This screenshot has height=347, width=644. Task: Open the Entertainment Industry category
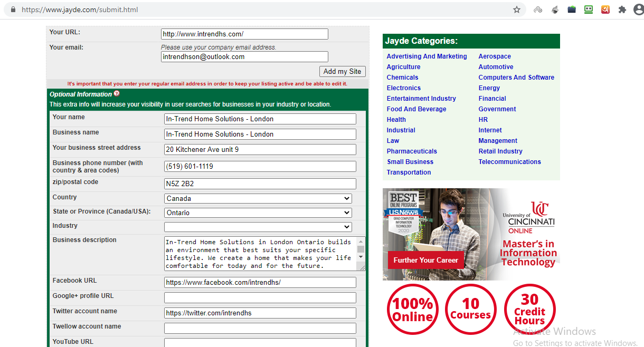pos(421,99)
